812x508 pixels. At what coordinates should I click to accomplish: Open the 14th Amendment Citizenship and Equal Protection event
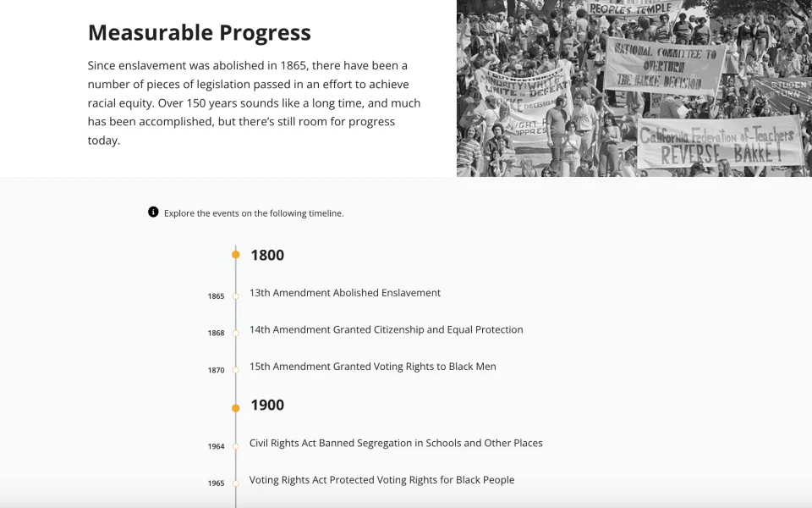(x=386, y=329)
